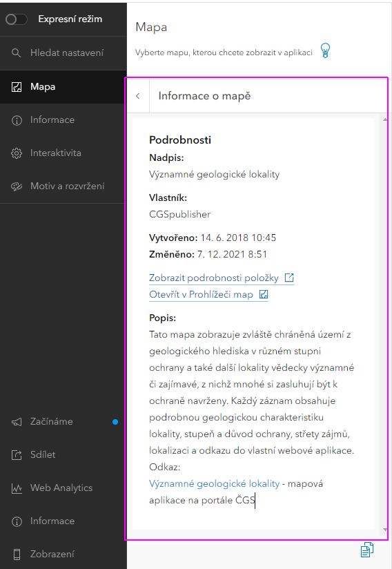Click the copy documents icon
This screenshot has height=569, width=392.
(367, 550)
